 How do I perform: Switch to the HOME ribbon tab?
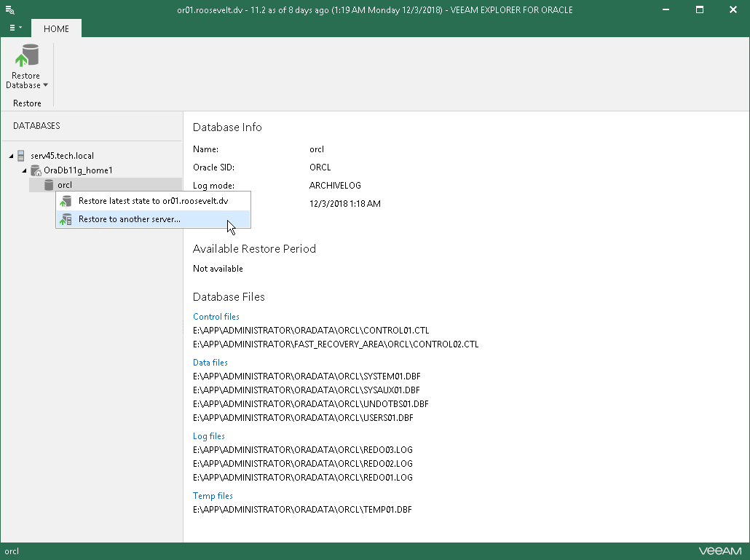pos(56,28)
